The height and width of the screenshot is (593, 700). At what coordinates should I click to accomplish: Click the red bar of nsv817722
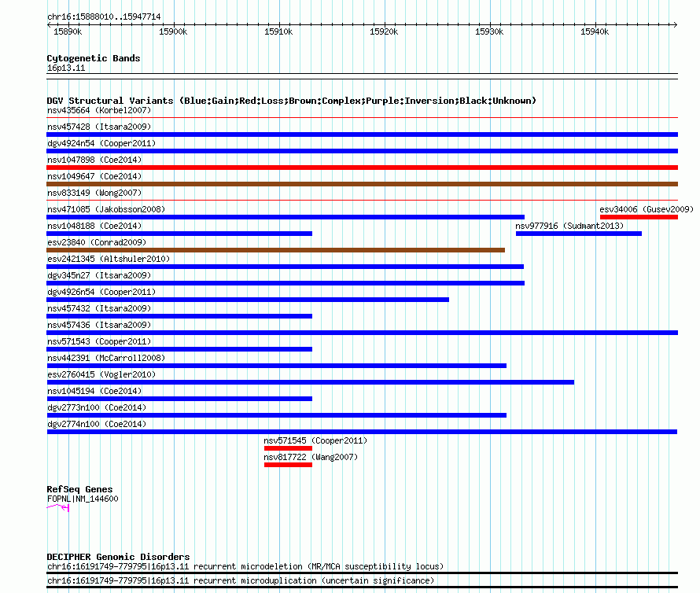click(x=288, y=465)
